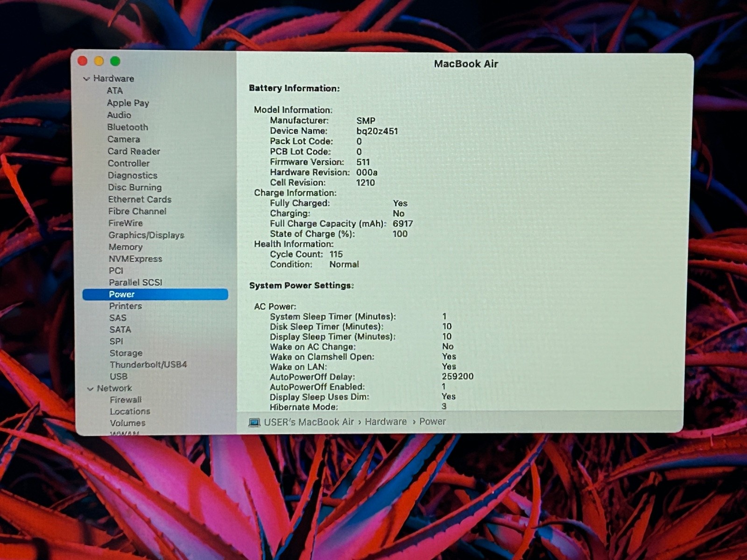This screenshot has width=747, height=560.
Task: Click Full Charge Capacity value 6917
Action: (x=403, y=224)
